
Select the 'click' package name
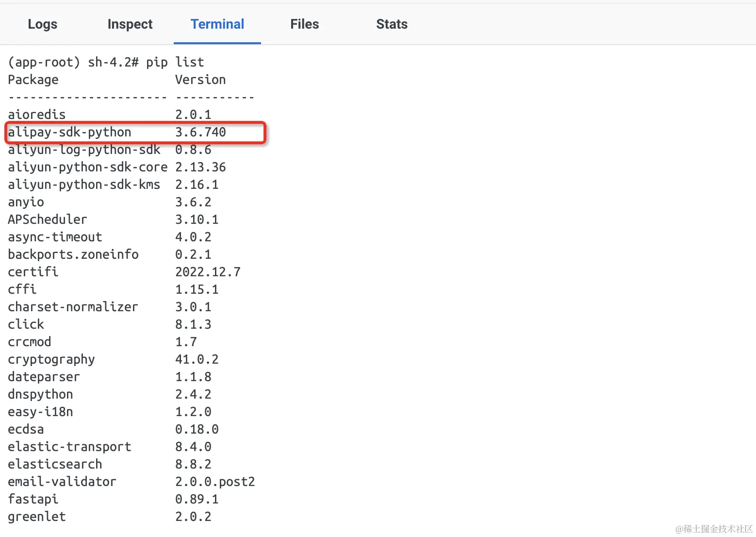[26, 324]
